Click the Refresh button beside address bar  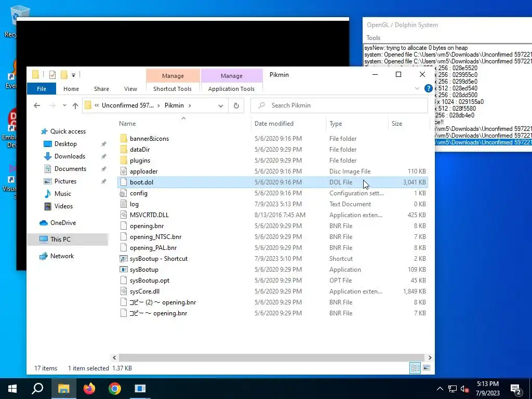point(236,105)
